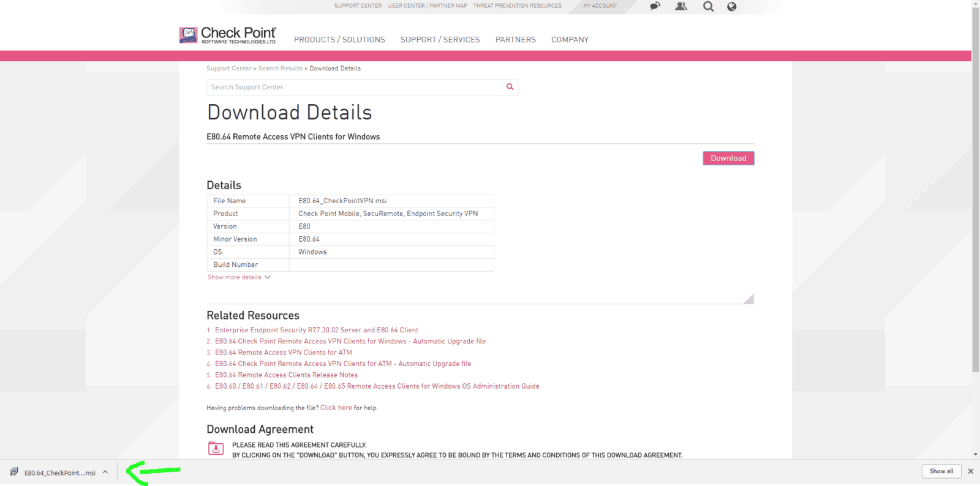Submit search with the pink magnifier icon
Viewport: 980px width, 486px height.
(510, 87)
